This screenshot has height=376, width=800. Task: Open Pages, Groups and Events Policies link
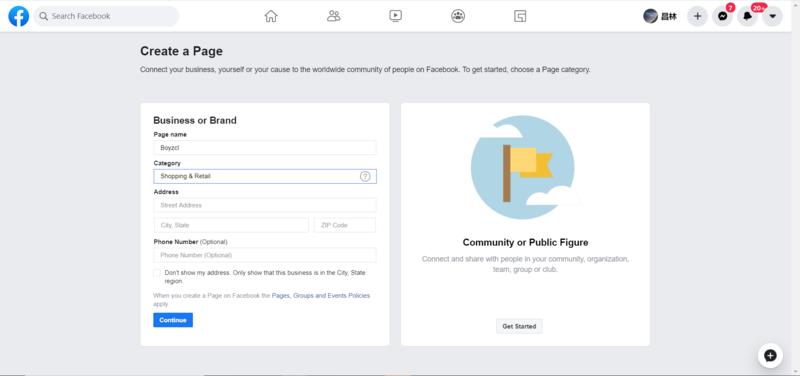click(x=321, y=296)
